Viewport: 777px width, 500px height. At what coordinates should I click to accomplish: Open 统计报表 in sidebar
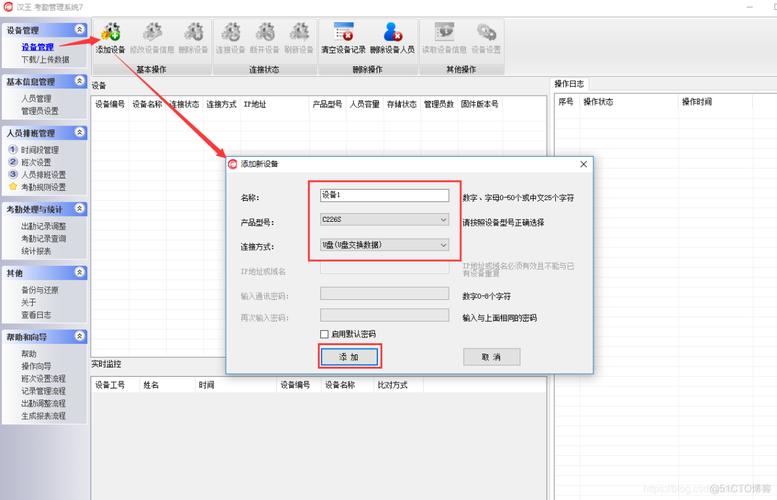(x=36, y=251)
